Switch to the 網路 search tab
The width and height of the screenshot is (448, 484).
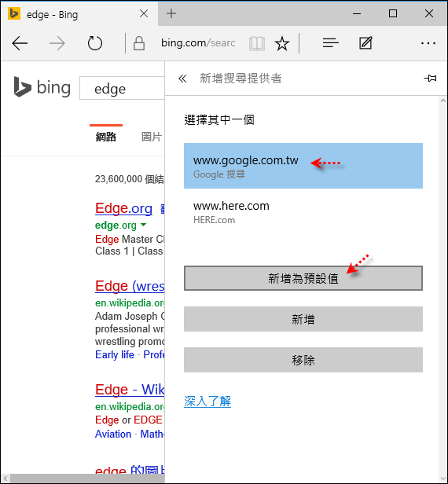pyautogui.click(x=106, y=137)
